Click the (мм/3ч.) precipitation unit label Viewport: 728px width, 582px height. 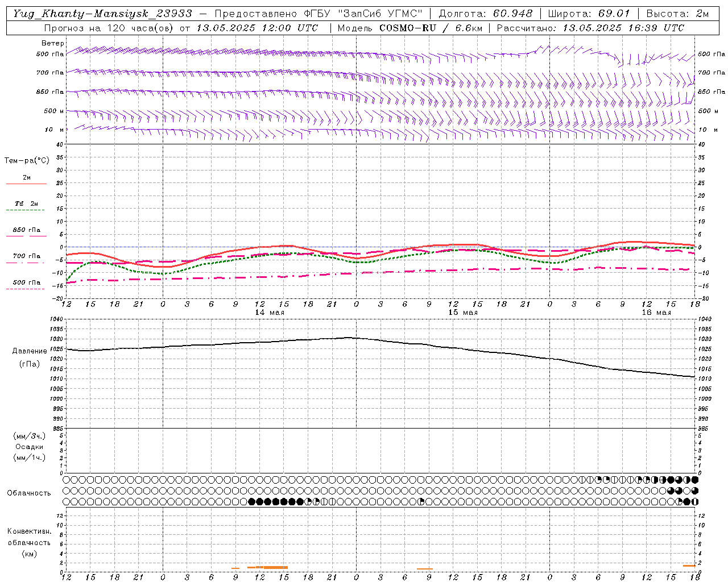click(x=30, y=436)
